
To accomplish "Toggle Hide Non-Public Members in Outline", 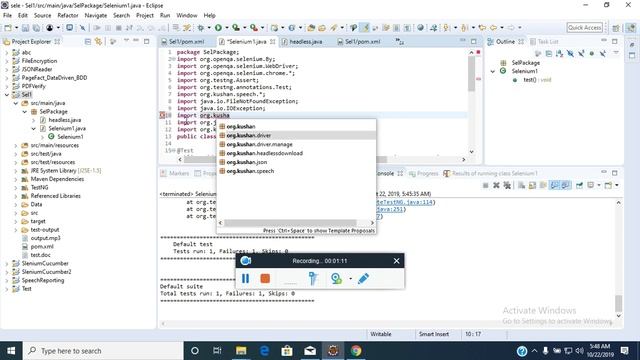I will click(591, 53).
